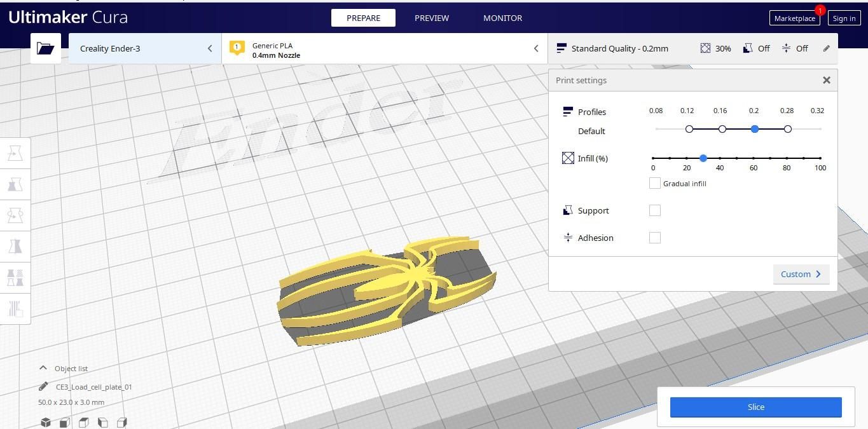This screenshot has width=868, height=429.
Task: Click the adhesion Off summary icon
Action: (x=787, y=48)
